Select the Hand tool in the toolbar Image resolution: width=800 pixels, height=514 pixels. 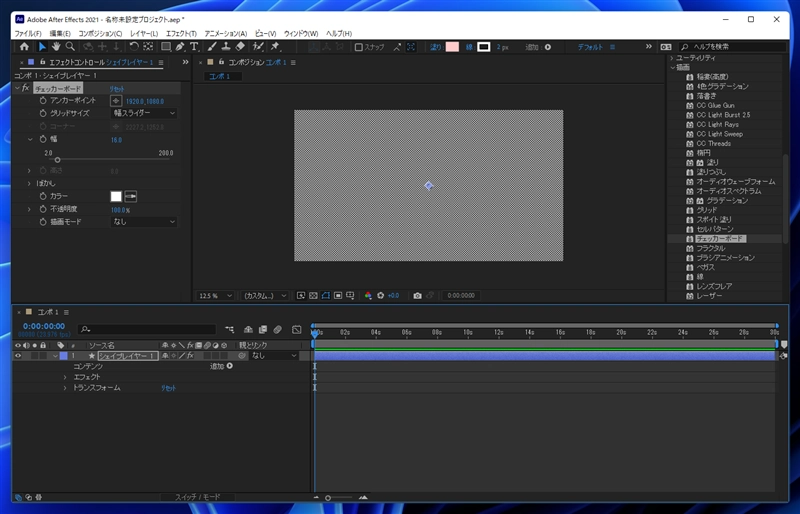click(x=56, y=47)
